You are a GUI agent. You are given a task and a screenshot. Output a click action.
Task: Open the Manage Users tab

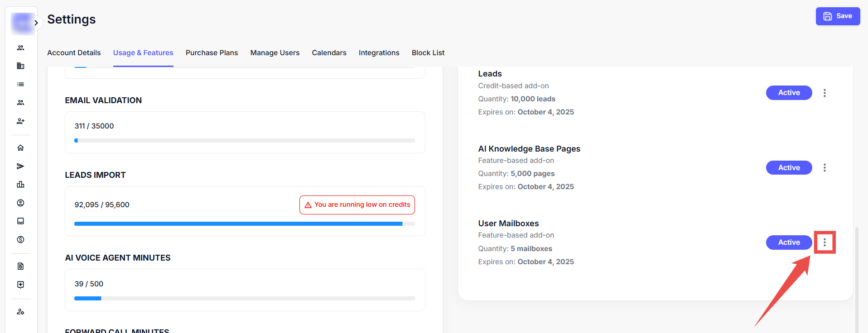point(275,53)
